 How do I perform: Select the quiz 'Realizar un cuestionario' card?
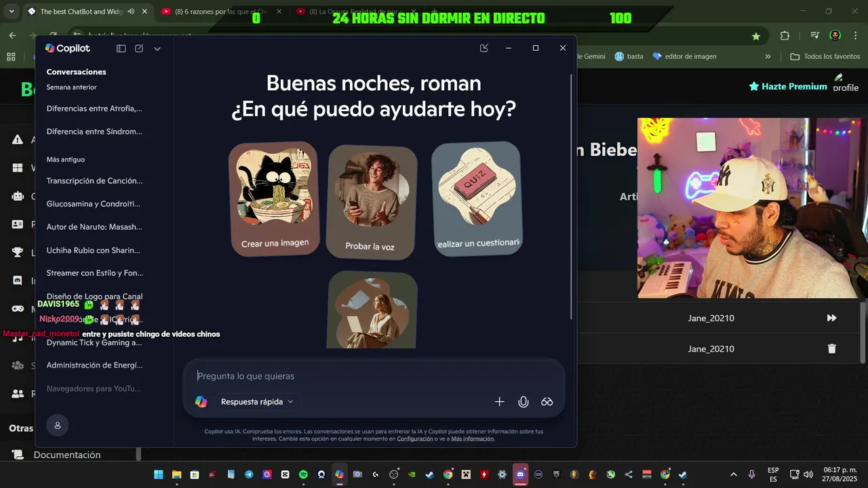pos(477,199)
